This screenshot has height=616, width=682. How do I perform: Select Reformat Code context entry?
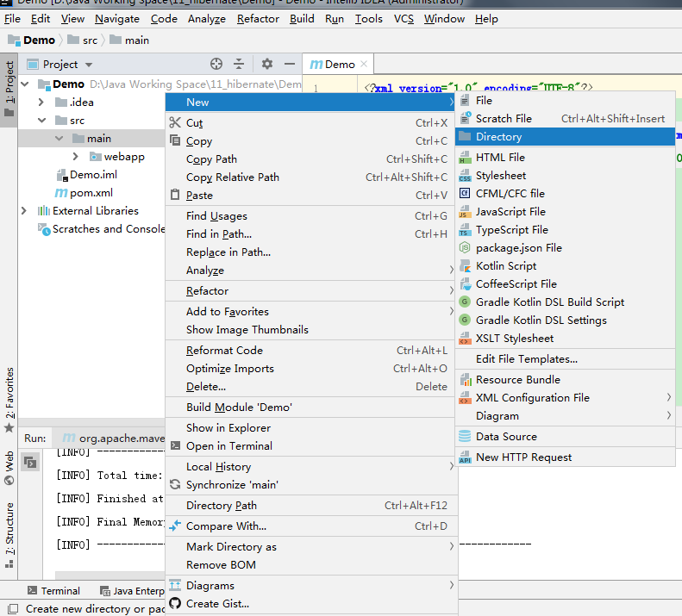click(311, 350)
